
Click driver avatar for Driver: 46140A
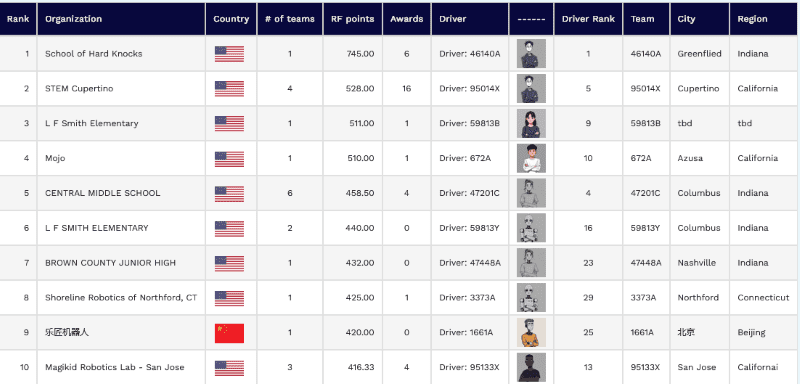click(x=531, y=54)
